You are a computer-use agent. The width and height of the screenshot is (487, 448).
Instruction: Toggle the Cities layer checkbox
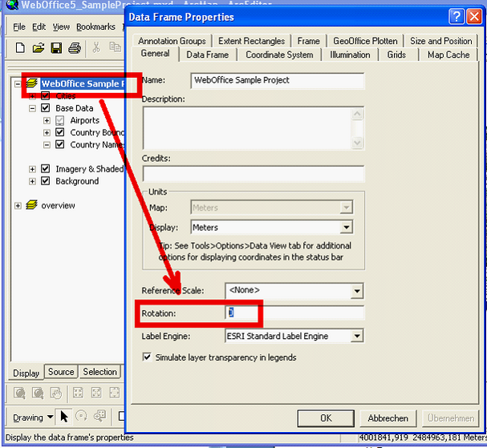[x=46, y=95]
